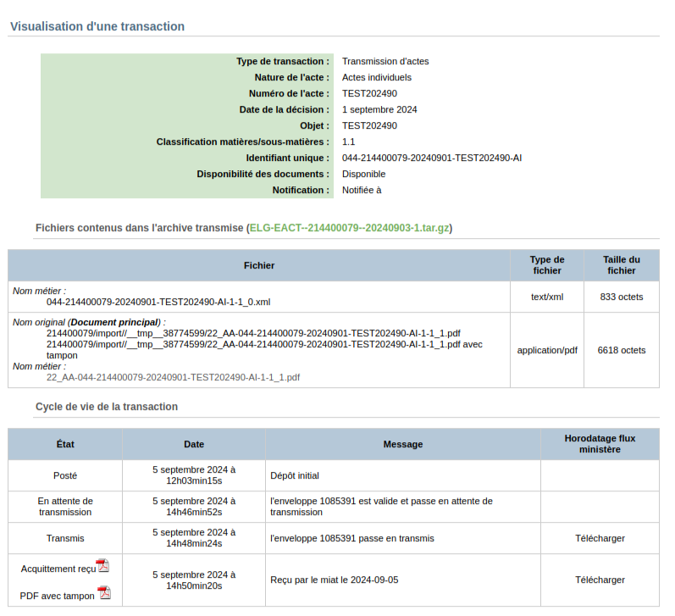Open the PDF avec tampon icon
Viewport: 675px width, 616px height.
click(104, 593)
